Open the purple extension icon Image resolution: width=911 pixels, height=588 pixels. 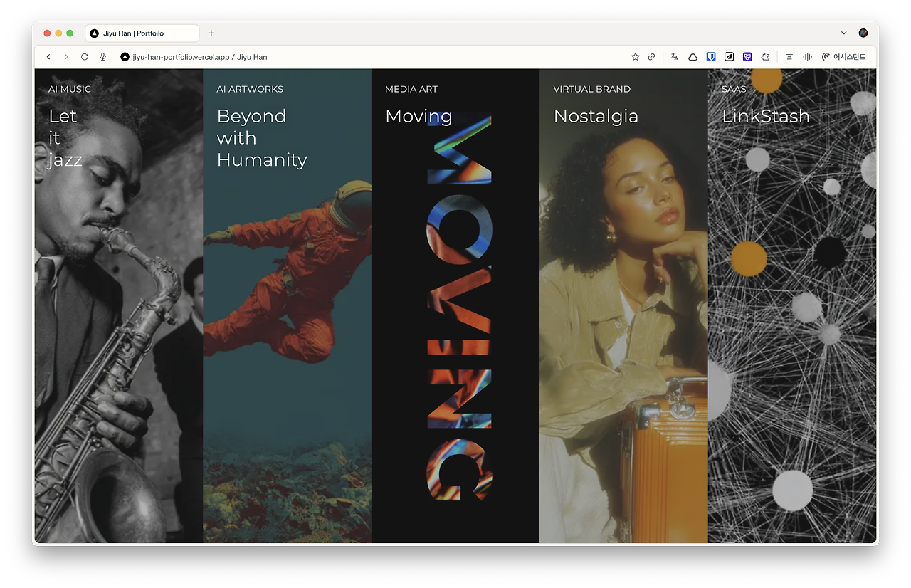(x=747, y=57)
